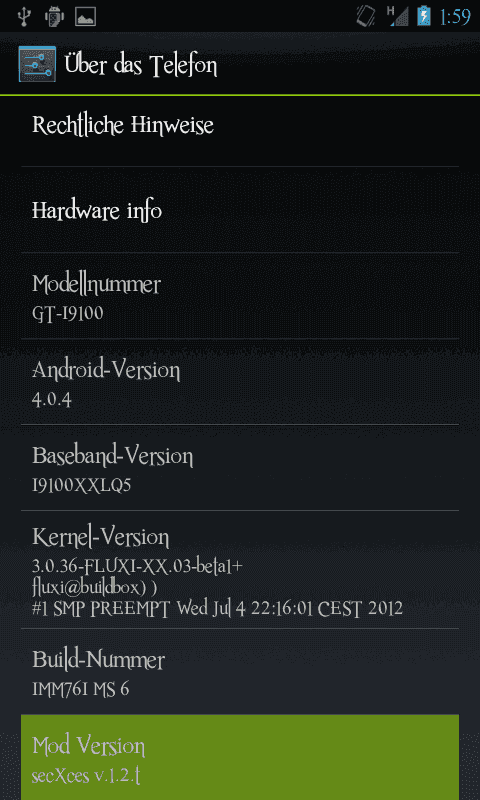Screen dimensions: 480x800
Task: Tap the Kernel-Version entry
Action: click(240, 569)
